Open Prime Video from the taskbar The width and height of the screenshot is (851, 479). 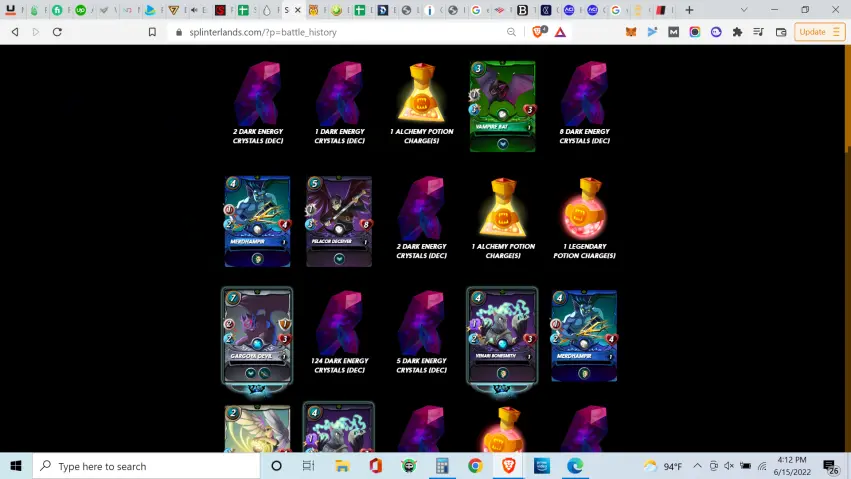tap(542, 466)
